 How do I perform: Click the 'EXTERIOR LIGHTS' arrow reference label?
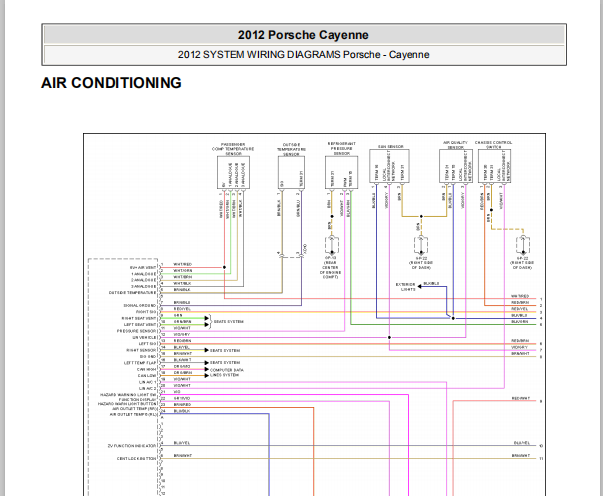click(x=406, y=287)
